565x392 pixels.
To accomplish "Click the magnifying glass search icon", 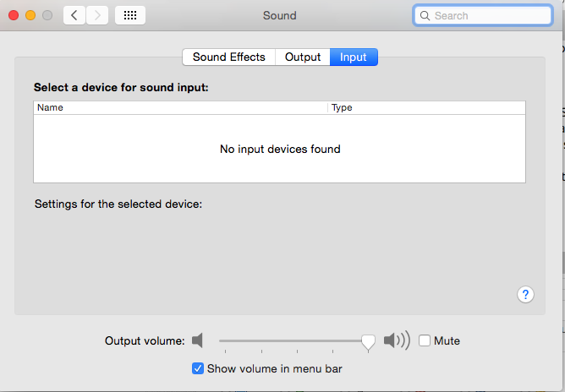I will (425, 16).
